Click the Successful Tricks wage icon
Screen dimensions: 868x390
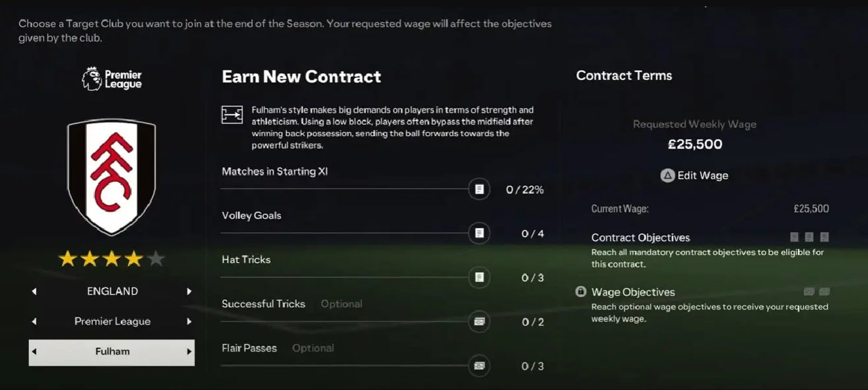click(479, 321)
